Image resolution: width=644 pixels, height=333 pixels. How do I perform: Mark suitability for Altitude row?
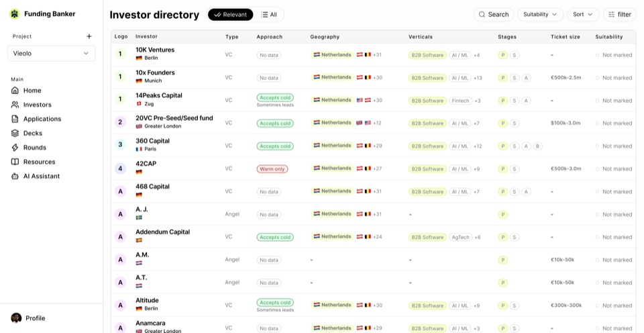(614, 305)
